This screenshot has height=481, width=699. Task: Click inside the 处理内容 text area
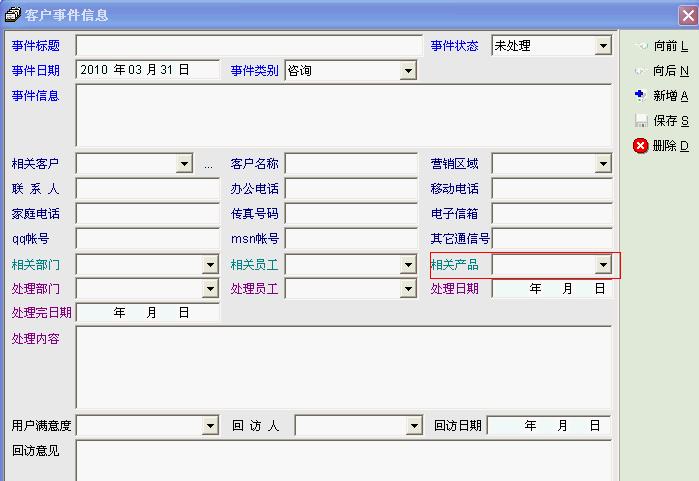click(x=343, y=367)
